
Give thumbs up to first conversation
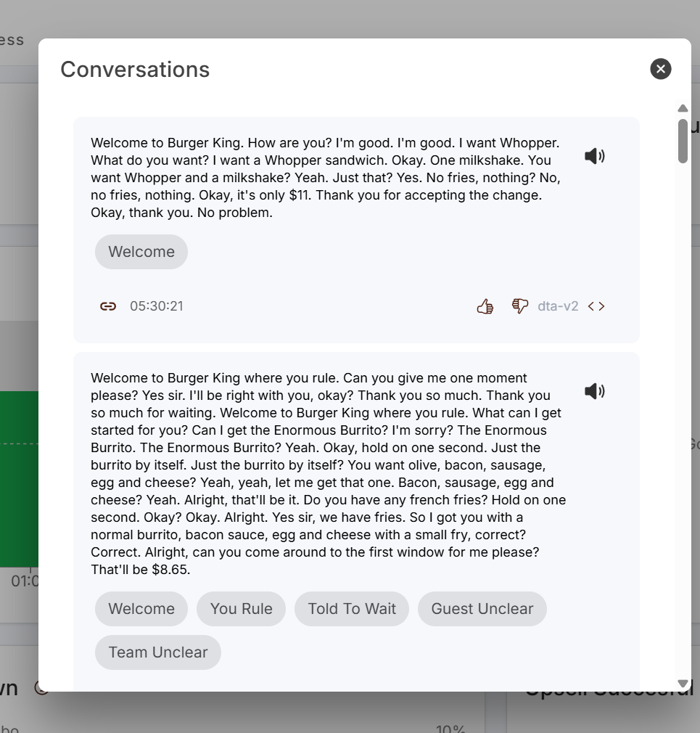click(485, 306)
